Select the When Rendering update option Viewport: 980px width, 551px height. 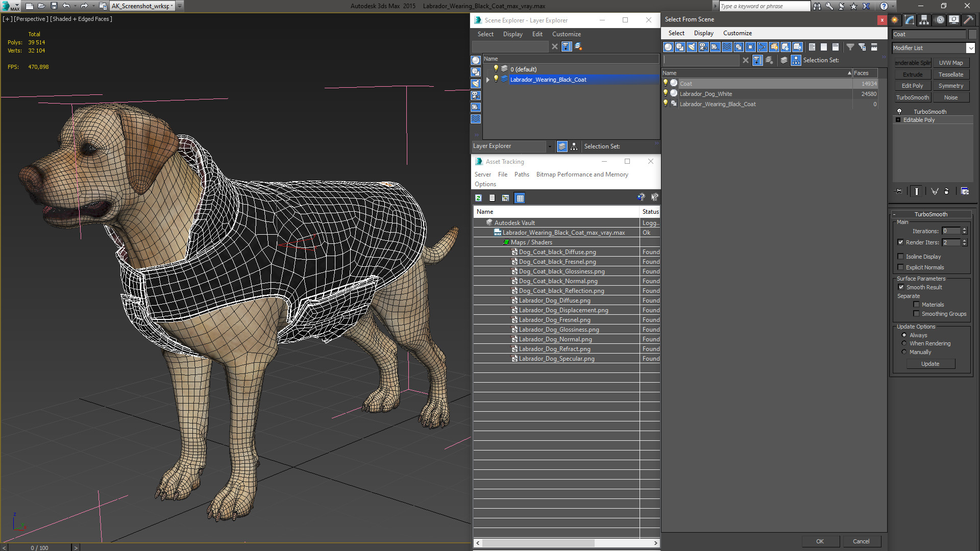click(x=904, y=343)
